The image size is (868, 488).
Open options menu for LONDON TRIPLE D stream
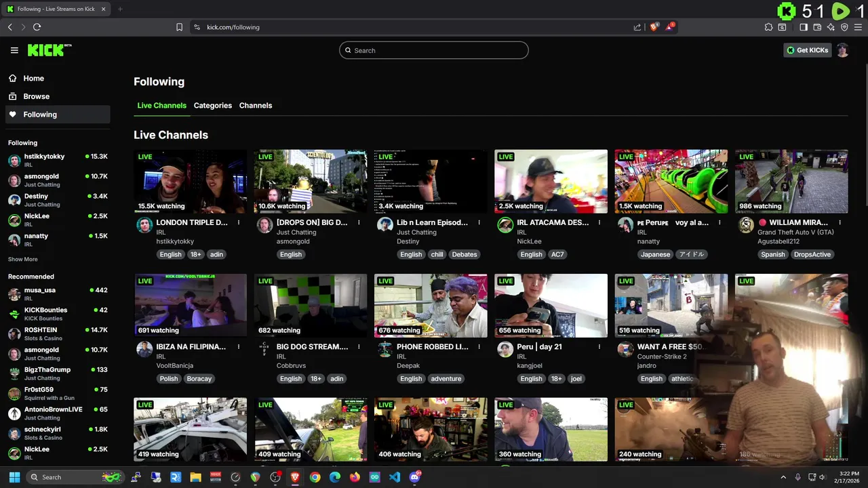point(239,222)
